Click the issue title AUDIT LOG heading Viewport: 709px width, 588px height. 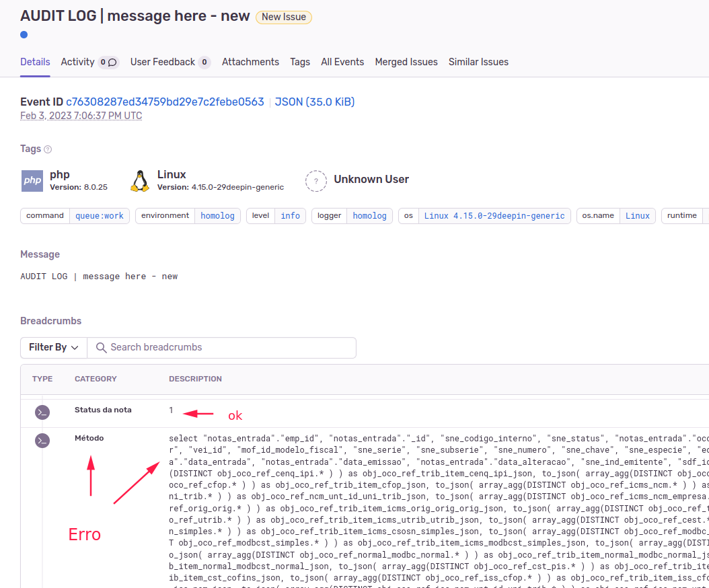click(135, 16)
